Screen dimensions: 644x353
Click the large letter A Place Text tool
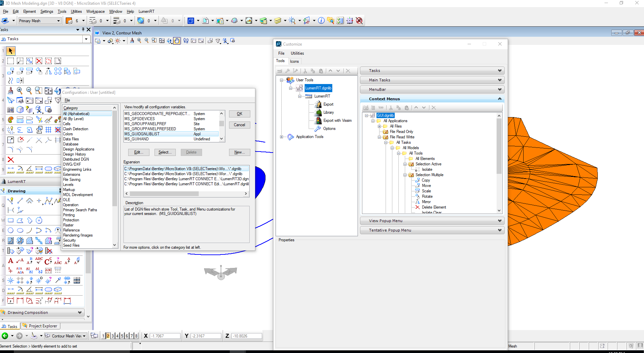(11, 261)
